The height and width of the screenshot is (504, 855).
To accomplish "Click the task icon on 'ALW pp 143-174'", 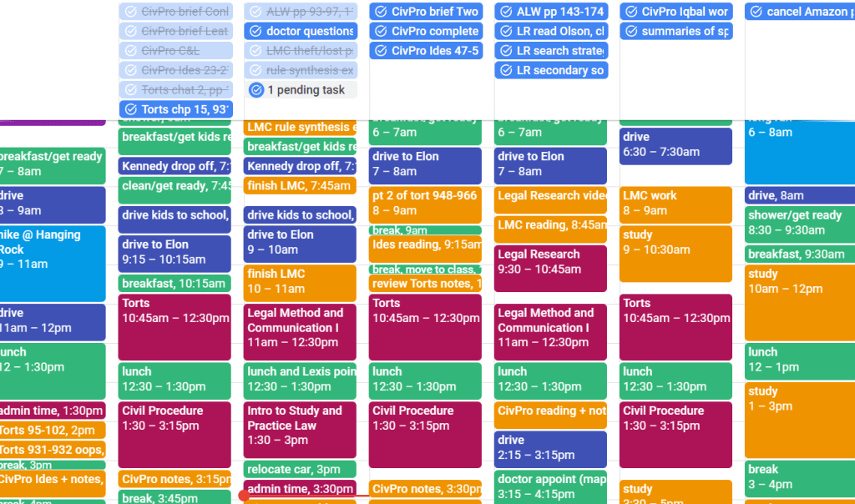I will [506, 12].
